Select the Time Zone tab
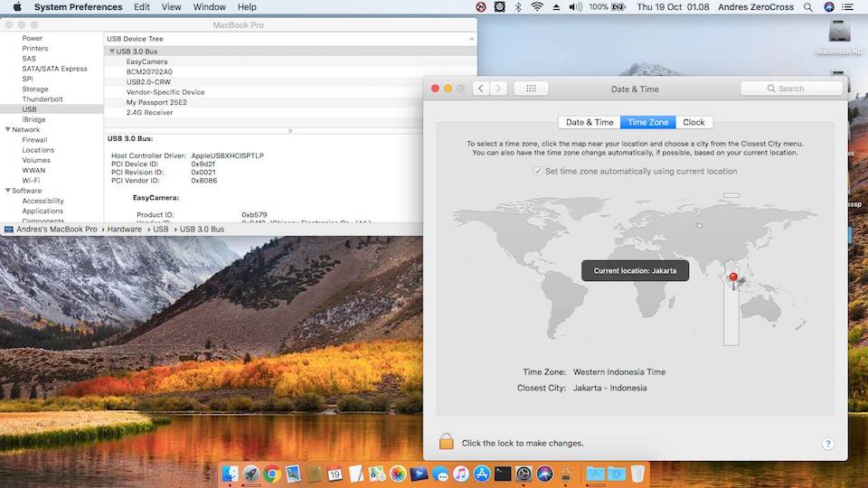Screen dimensions: 868x488 click(647, 122)
